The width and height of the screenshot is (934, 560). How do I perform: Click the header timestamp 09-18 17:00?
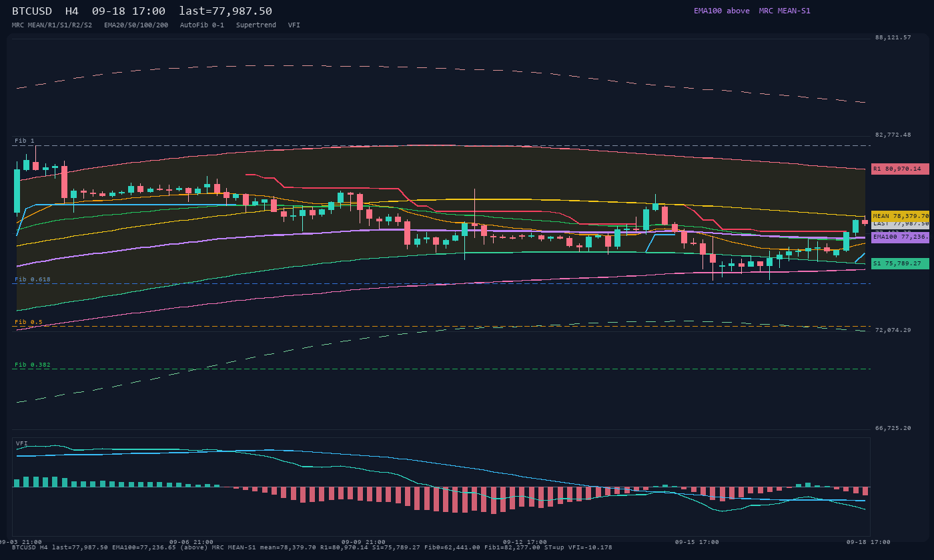tap(129, 11)
